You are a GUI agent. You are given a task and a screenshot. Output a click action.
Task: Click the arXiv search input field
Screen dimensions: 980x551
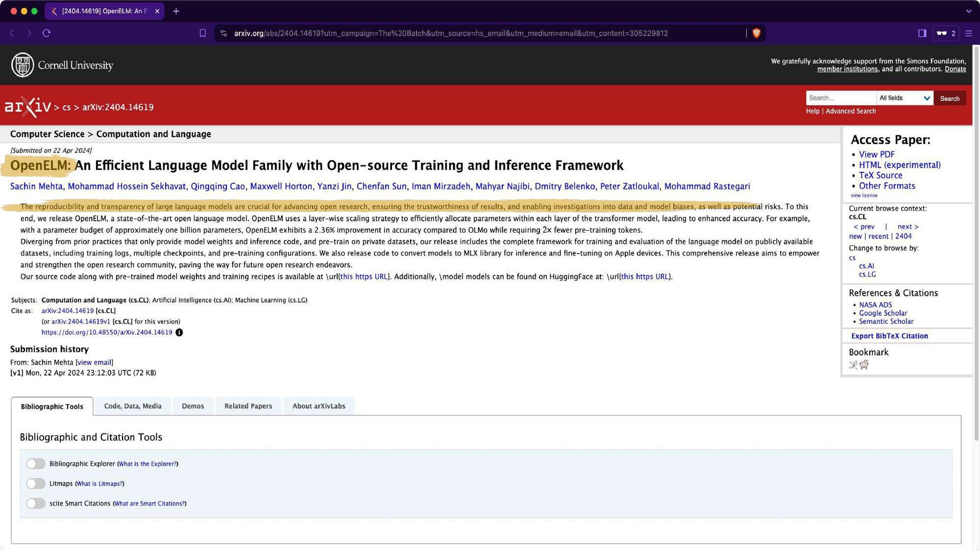pyautogui.click(x=841, y=98)
